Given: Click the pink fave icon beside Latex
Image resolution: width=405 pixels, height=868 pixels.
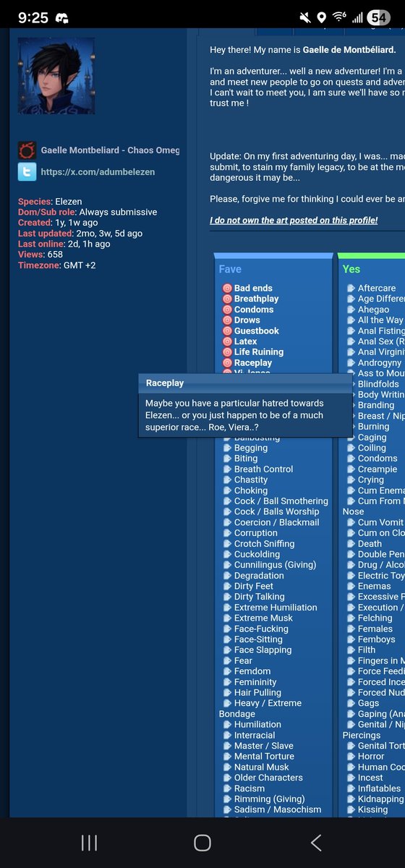Looking at the screenshot, I should tap(227, 341).
